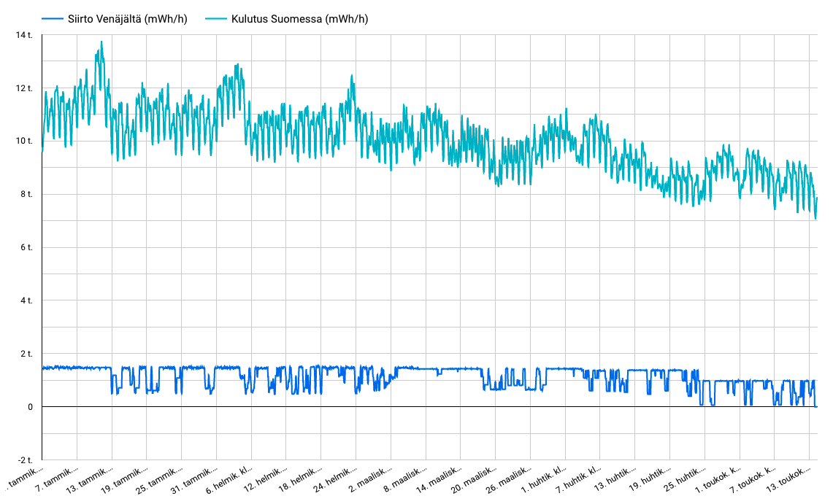Screen dimensions: 833x504
Task: Click the 24. helmik. x-axis date label
Action: (334, 479)
